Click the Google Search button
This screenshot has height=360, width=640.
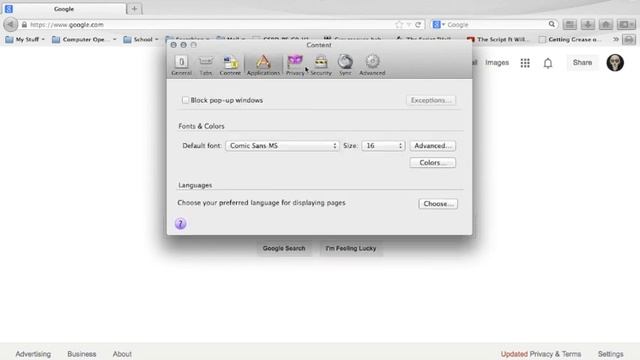click(x=284, y=248)
